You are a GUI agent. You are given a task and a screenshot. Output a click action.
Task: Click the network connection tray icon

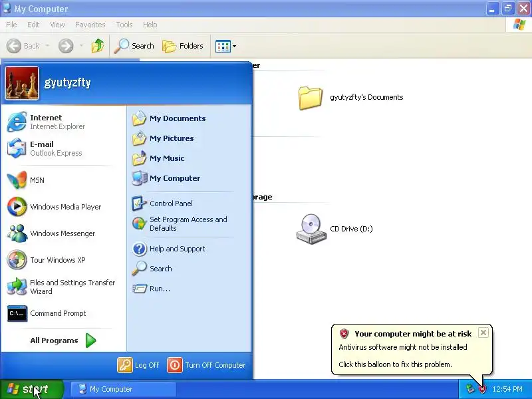click(x=470, y=389)
